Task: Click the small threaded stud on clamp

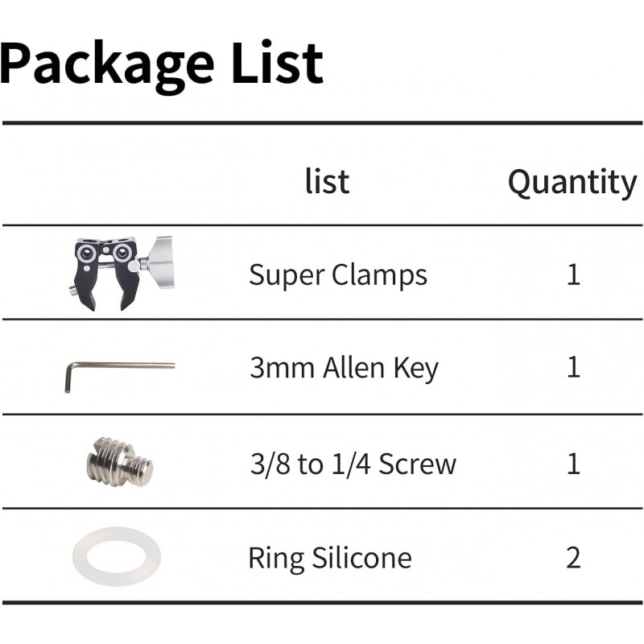Action: (73, 289)
